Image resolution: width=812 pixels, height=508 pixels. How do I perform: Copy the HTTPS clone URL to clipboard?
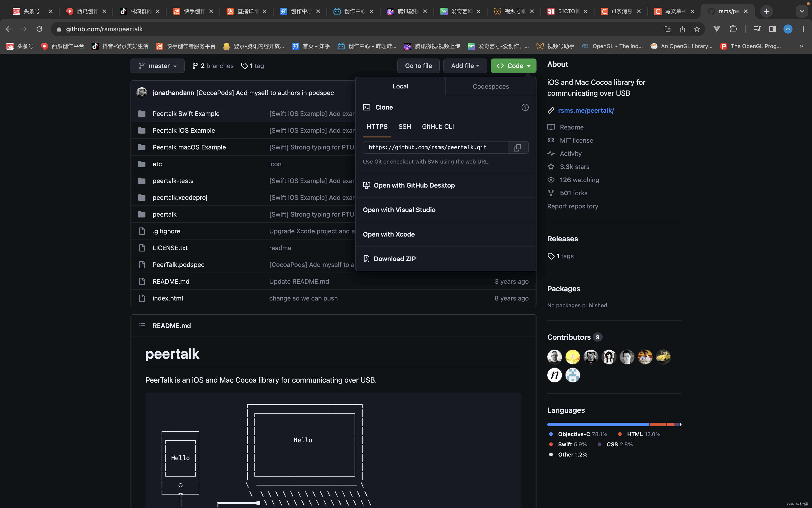[518, 147]
